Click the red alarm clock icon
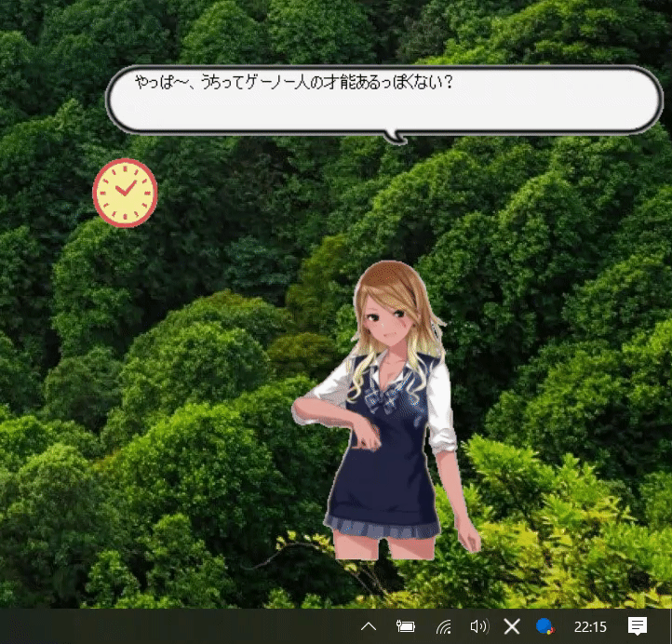 (x=125, y=193)
